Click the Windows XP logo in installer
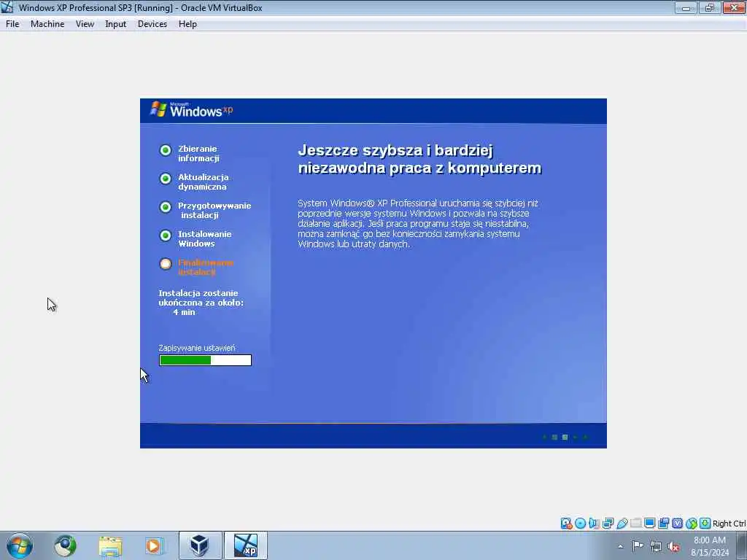The image size is (747, 560). (192, 109)
